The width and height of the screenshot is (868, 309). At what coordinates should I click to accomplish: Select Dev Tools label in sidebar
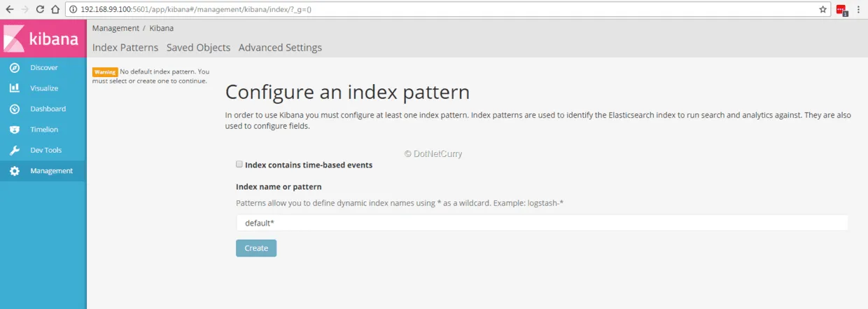(46, 151)
